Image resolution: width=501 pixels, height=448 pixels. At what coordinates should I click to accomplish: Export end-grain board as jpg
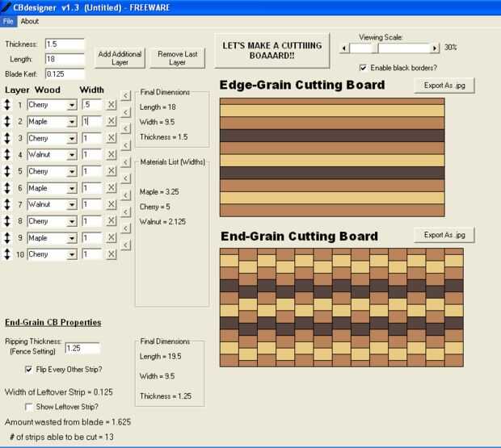(444, 235)
